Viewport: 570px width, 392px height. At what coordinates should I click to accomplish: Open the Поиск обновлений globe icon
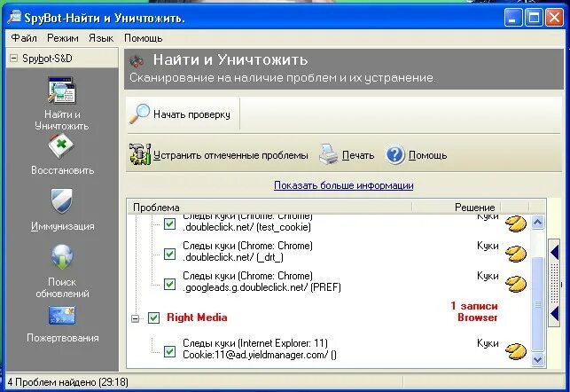click(62, 256)
